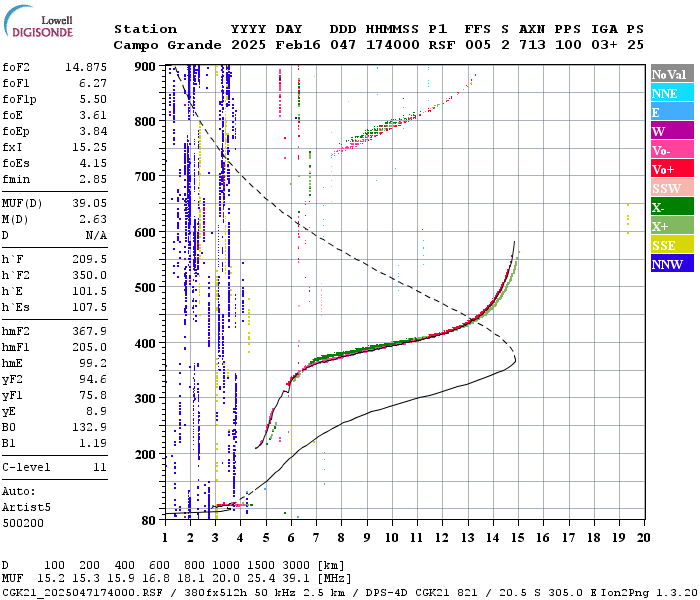Click the 80 km height axis label
This screenshot has width=700, height=600.
(149, 520)
